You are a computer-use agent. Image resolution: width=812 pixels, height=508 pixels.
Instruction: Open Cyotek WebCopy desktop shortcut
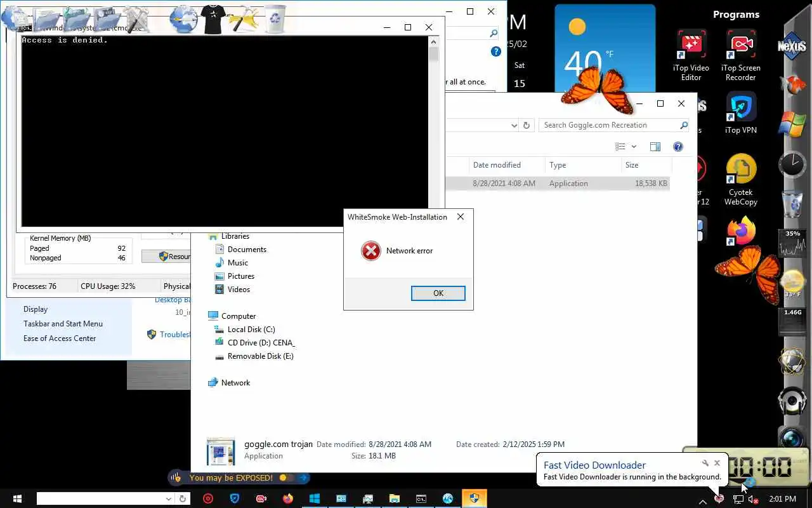740,180
